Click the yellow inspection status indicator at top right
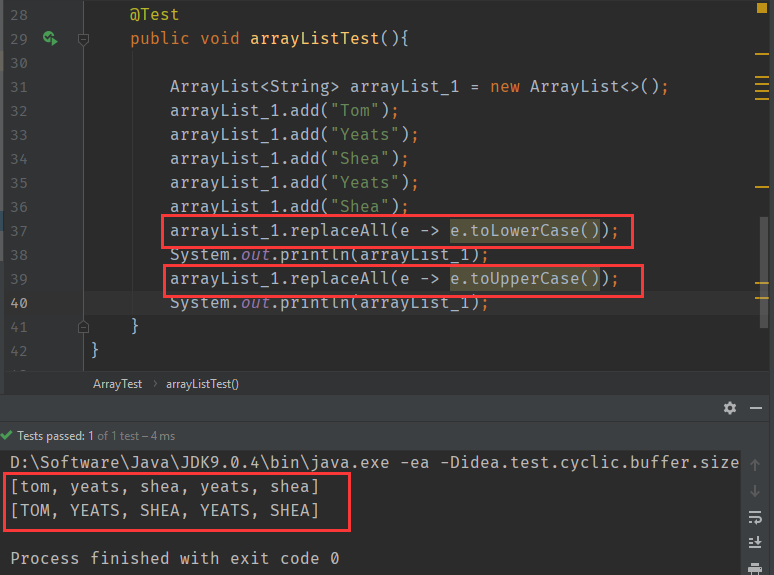Viewport: 774px width, 575px height. pos(762,8)
